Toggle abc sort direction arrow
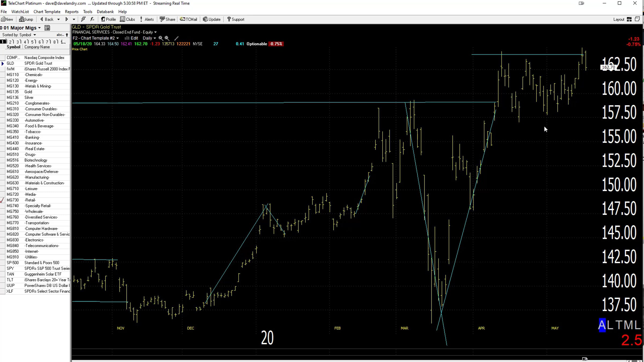644x362 pixels. [x=67, y=35]
